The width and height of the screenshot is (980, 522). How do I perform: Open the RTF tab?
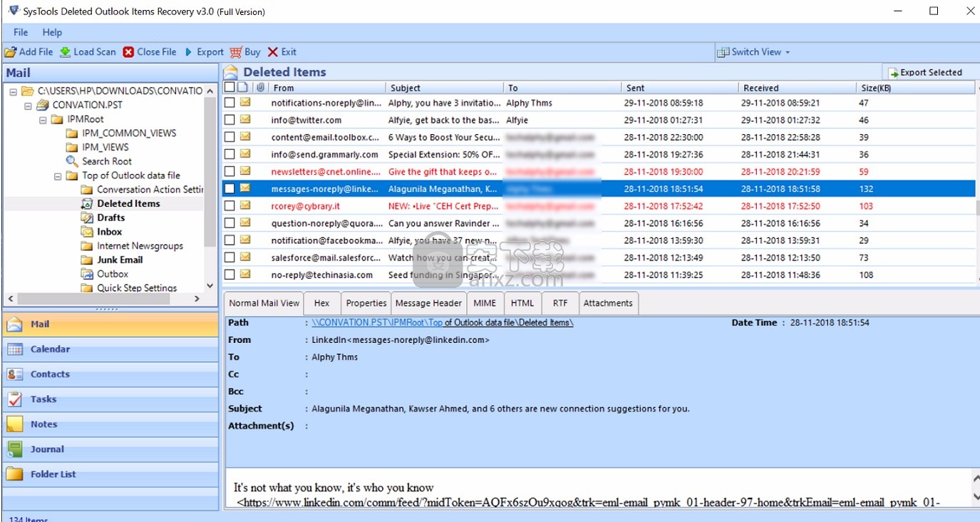pyautogui.click(x=560, y=303)
